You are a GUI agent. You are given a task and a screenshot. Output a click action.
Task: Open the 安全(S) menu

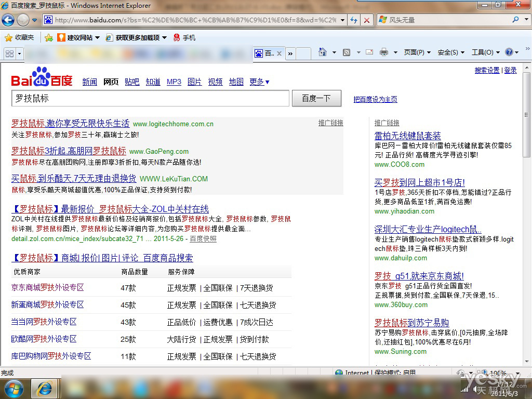(x=451, y=52)
